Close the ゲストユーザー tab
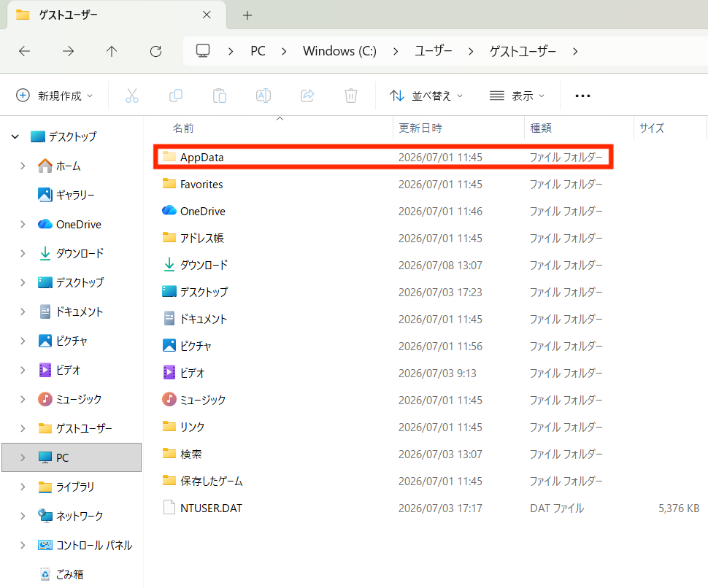 (x=207, y=15)
